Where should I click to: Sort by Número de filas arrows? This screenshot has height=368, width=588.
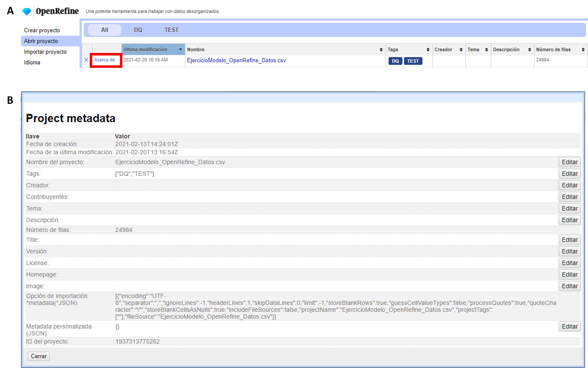pyautogui.click(x=583, y=49)
